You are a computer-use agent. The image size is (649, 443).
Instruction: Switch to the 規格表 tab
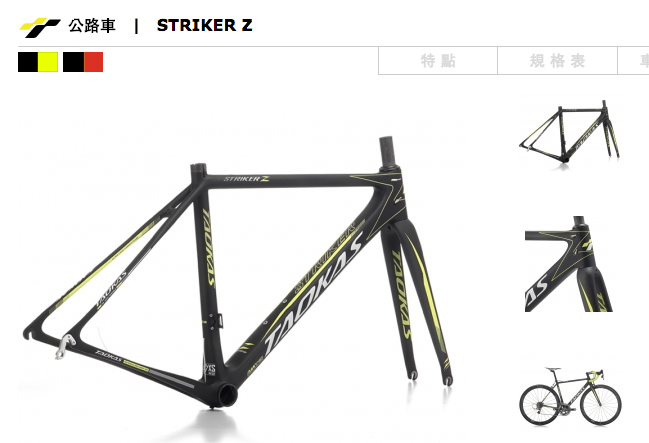point(557,61)
